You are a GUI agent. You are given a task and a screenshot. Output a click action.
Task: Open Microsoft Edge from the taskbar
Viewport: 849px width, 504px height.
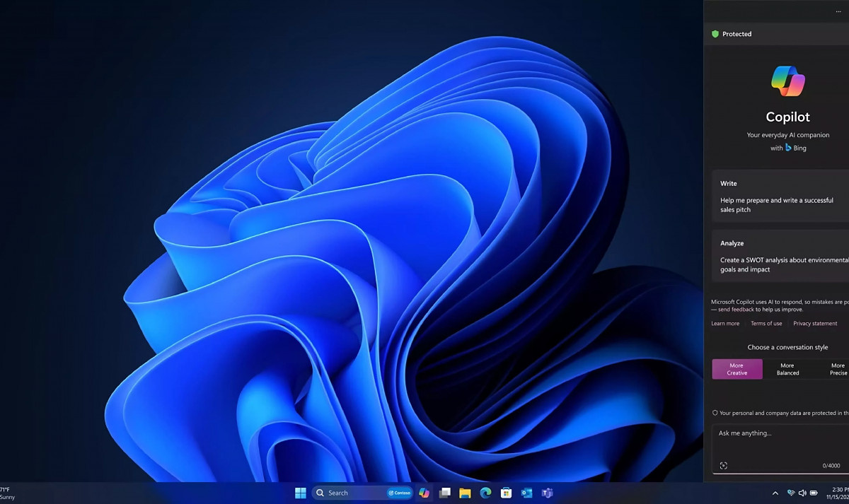(x=485, y=493)
